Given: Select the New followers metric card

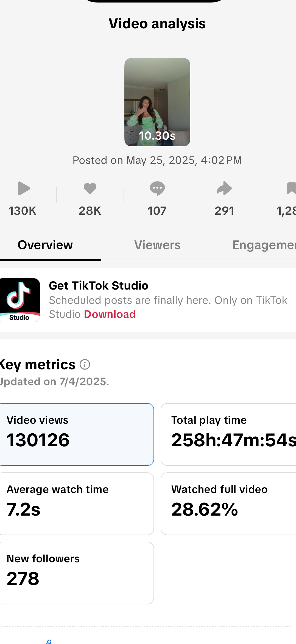Looking at the screenshot, I should tap(76, 573).
